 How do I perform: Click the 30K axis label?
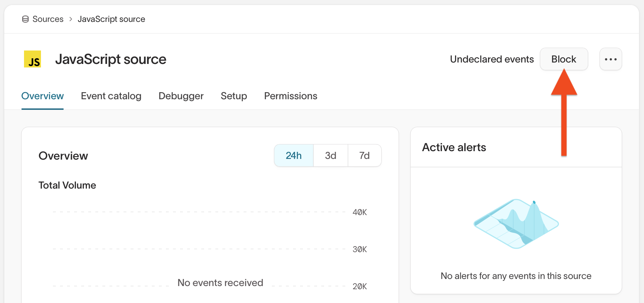click(x=360, y=249)
